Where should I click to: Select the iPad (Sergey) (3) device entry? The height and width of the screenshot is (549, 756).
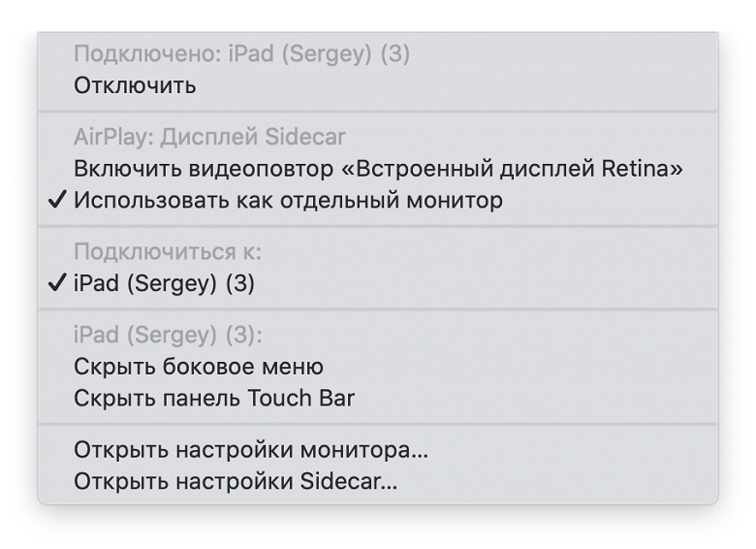(164, 284)
